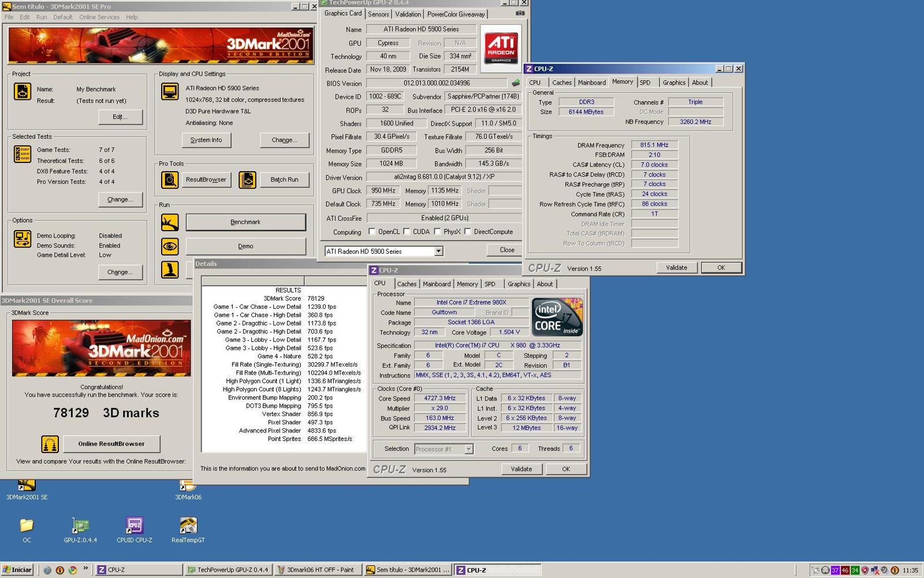This screenshot has width=924, height=578.
Task: Open Graphics tab in CPU-Z processor window
Action: 519,284
